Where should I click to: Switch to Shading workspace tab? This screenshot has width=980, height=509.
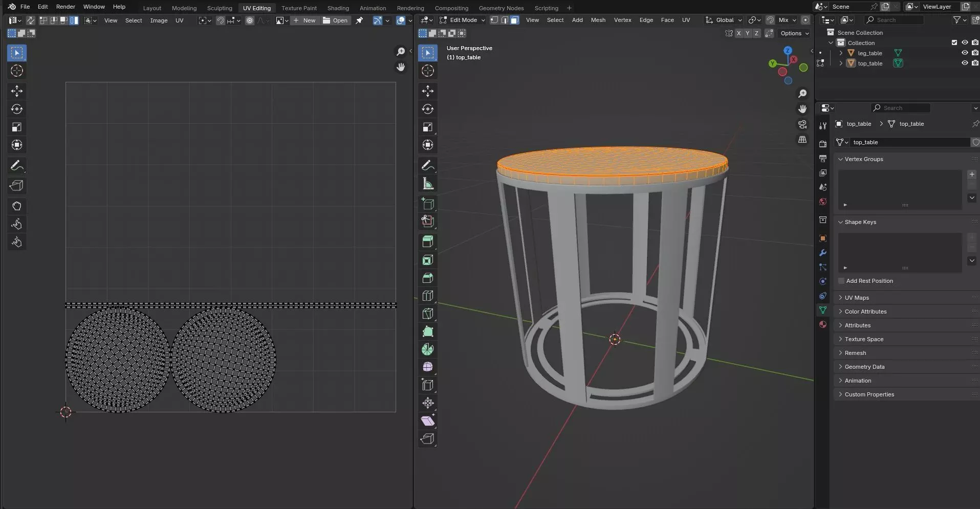[338, 8]
